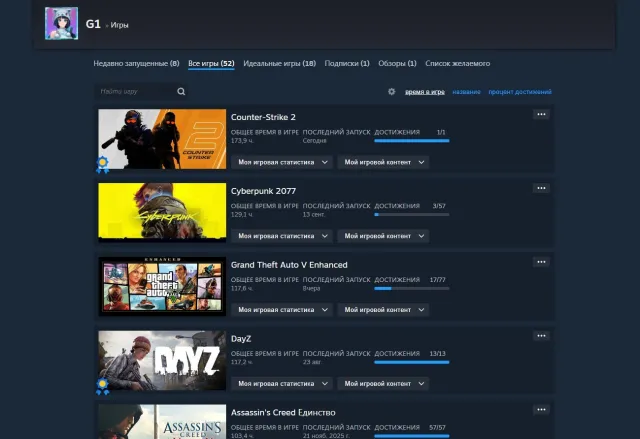The height and width of the screenshot is (439, 640).
Task: Click the 173,9 ч. playtime value
Action: [x=242, y=141]
